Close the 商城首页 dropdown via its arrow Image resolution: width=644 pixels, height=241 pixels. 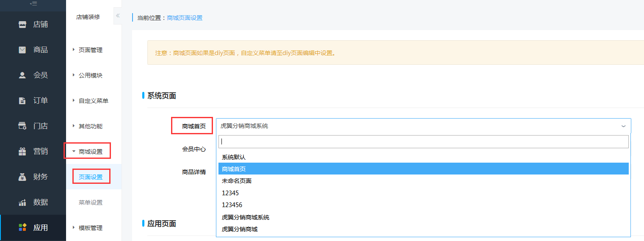pyautogui.click(x=623, y=126)
